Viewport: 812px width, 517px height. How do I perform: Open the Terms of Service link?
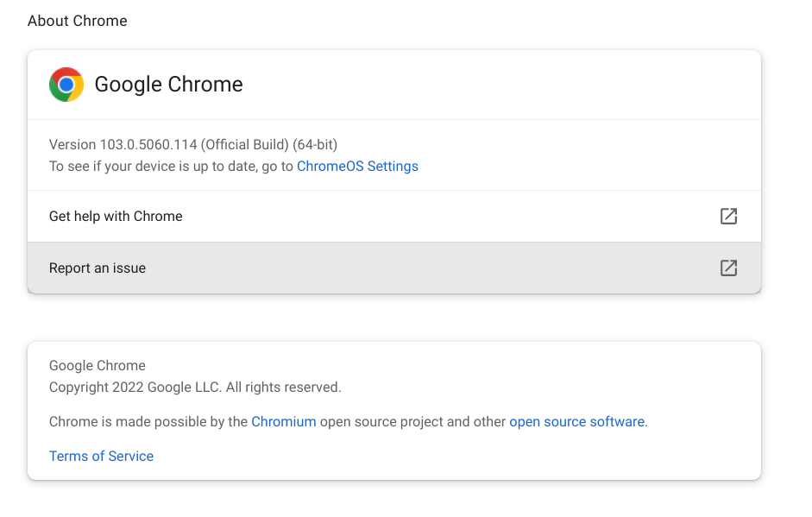[x=101, y=457]
